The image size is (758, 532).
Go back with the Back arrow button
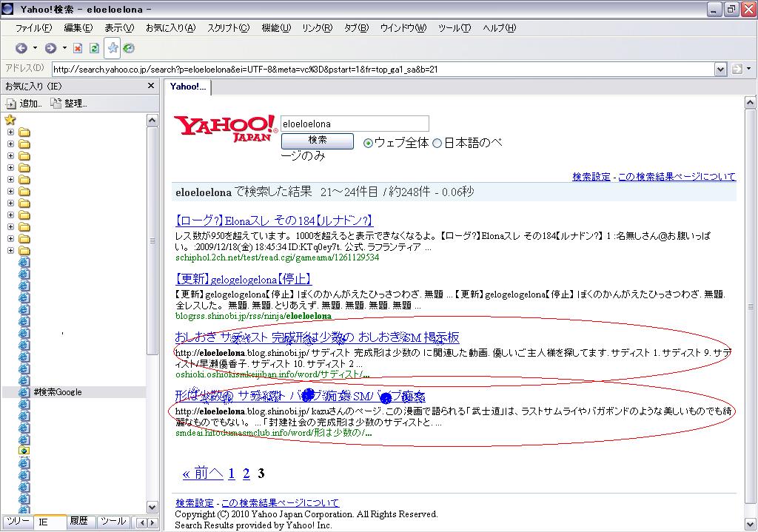pyautogui.click(x=21, y=48)
